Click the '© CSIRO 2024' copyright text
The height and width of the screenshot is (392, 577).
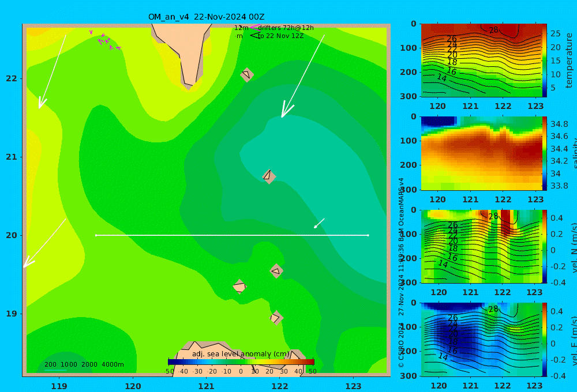pyautogui.click(x=401, y=345)
